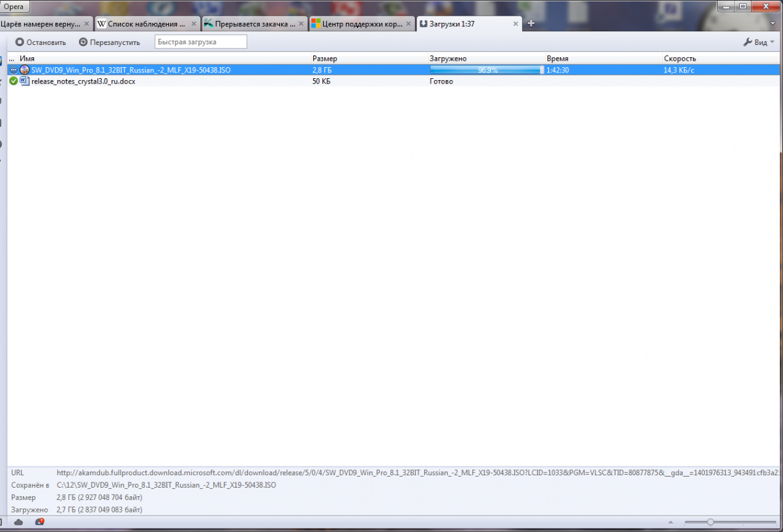Open the 'Вид' view dropdown
Screen dimensions: 783x532
click(x=760, y=42)
